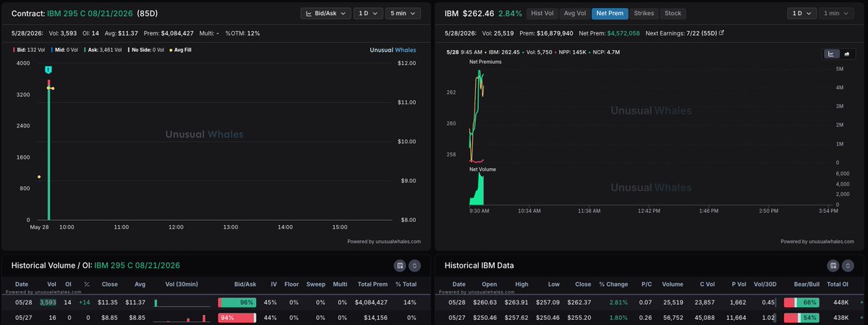Screen dimensions: 868x325
Task: Click the Historical Volume / OI contract name link
Action: coord(137,266)
